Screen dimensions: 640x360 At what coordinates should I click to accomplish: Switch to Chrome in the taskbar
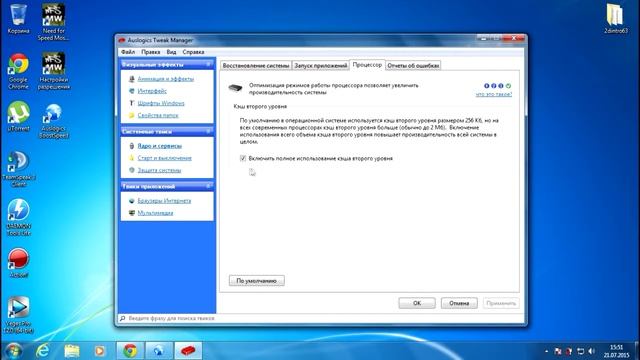[x=130, y=351]
